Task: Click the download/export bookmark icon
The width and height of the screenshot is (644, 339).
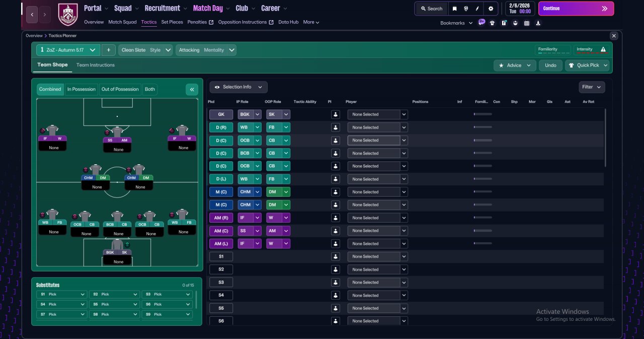Action: (538, 23)
